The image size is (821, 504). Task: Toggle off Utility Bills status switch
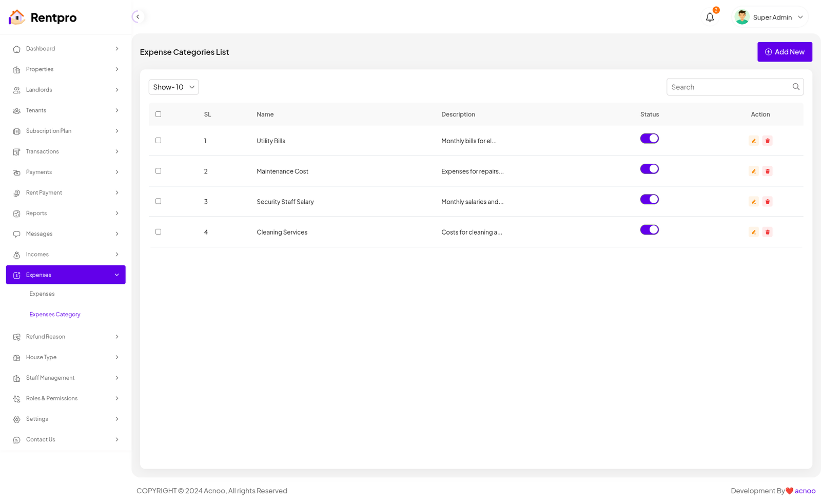pyautogui.click(x=649, y=139)
